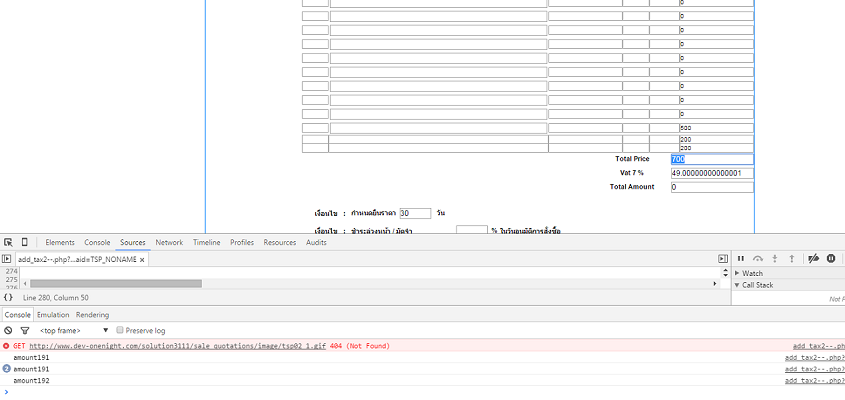Click the repeat count badge for amount191
845x400 pixels.
tap(6, 369)
